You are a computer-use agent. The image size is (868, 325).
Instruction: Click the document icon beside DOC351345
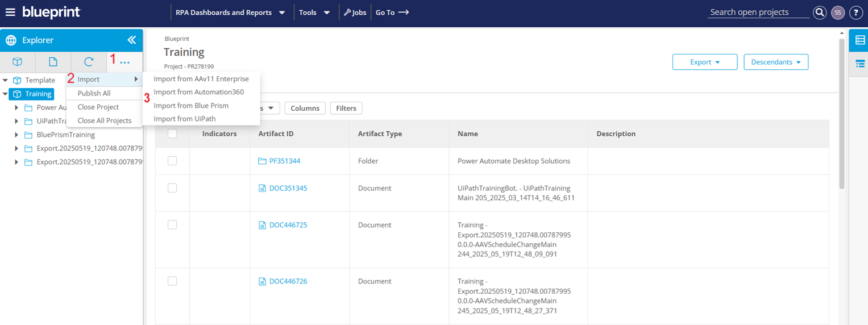click(262, 188)
